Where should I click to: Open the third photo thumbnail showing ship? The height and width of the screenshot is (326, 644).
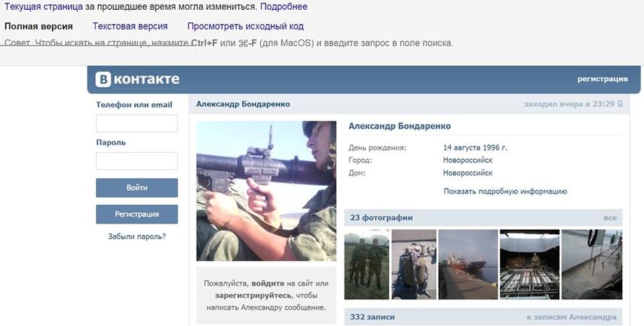click(467, 264)
